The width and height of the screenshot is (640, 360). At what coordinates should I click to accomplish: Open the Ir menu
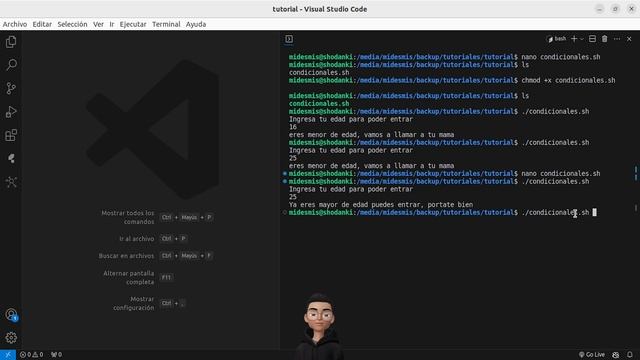coord(112,24)
